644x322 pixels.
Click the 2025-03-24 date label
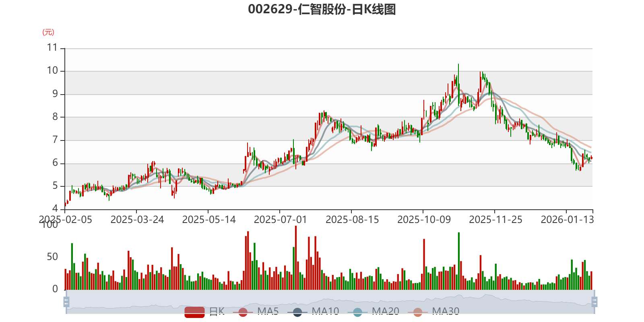click(137, 220)
